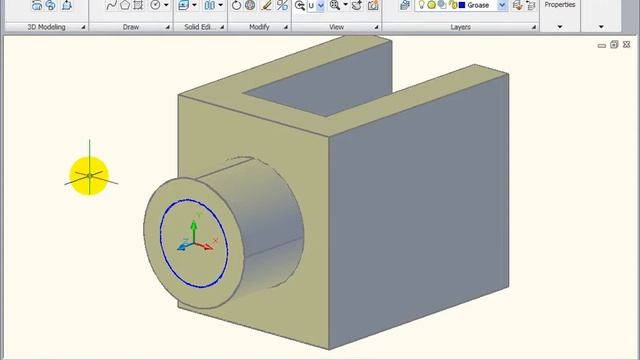This screenshot has height=360, width=640.
Task: Click the Modify panel title
Action: [259, 27]
